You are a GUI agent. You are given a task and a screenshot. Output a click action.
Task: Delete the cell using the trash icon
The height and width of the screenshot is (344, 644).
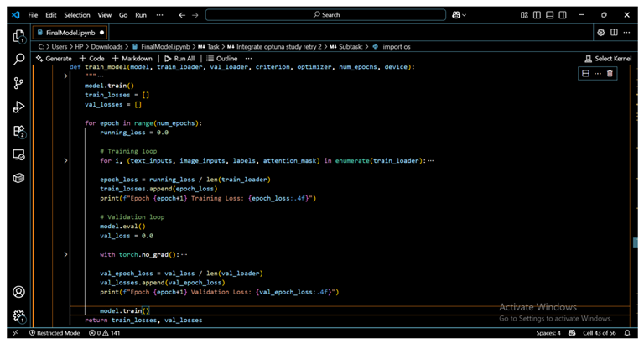click(x=610, y=74)
